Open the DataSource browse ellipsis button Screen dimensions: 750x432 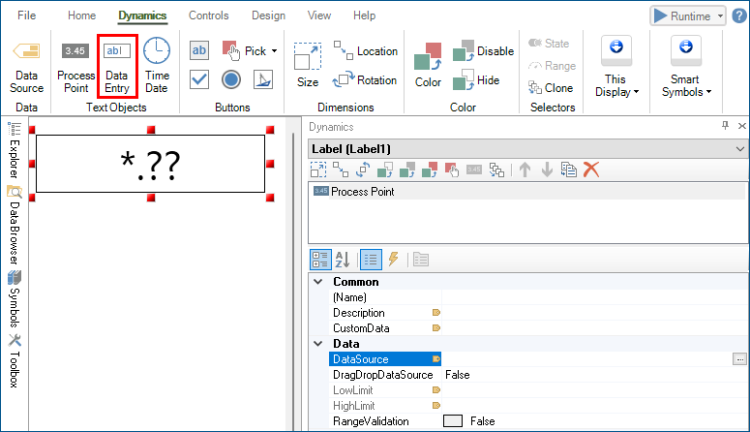click(x=740, y=358)
